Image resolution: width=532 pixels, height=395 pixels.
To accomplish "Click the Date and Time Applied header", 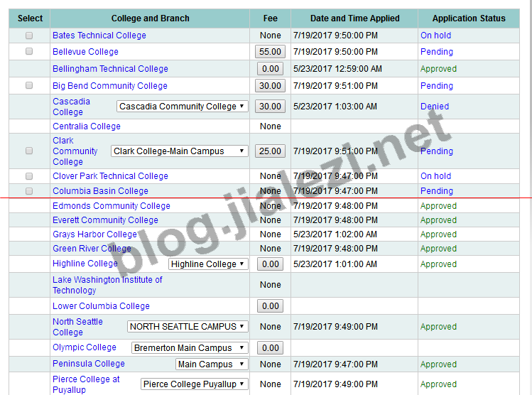I will [354, 18].
